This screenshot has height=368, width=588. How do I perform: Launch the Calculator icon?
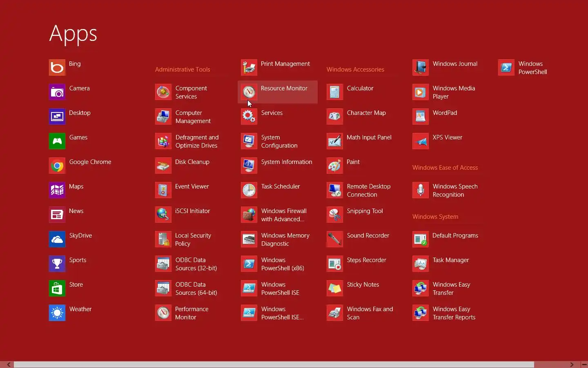coord(335,92)
